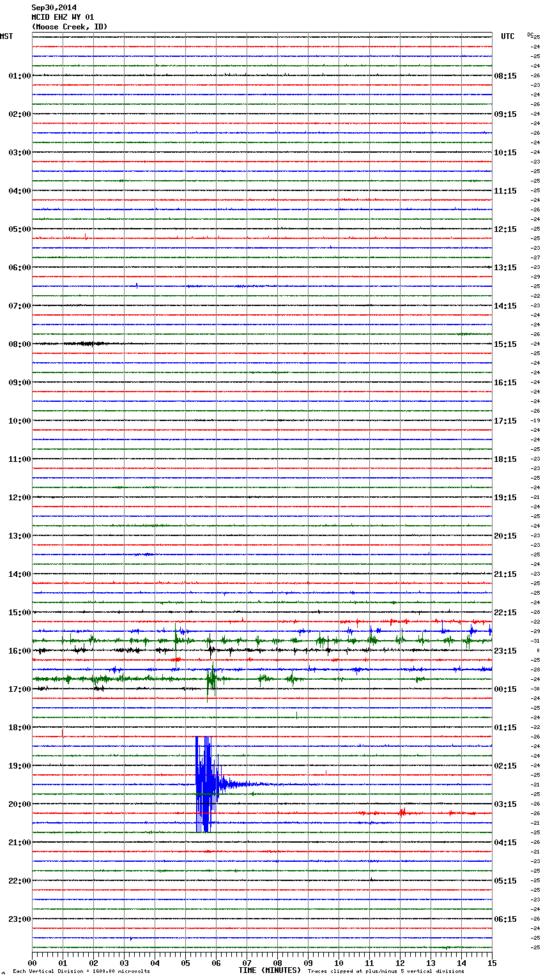Screen dimensions: 543x980
Task: Click the MST timezone header
Action: pyautogui.click(x=6, y=36)
